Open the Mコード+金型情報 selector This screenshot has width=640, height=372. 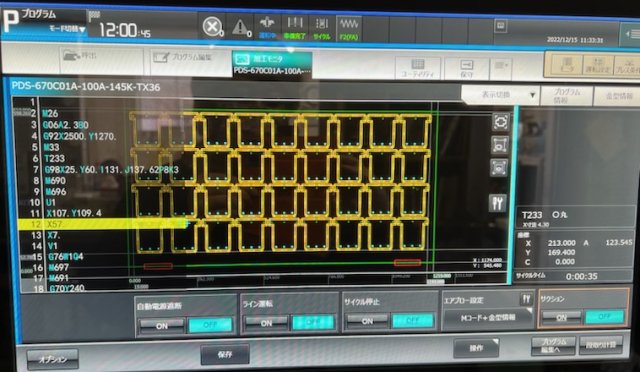[x=487, y=318]
